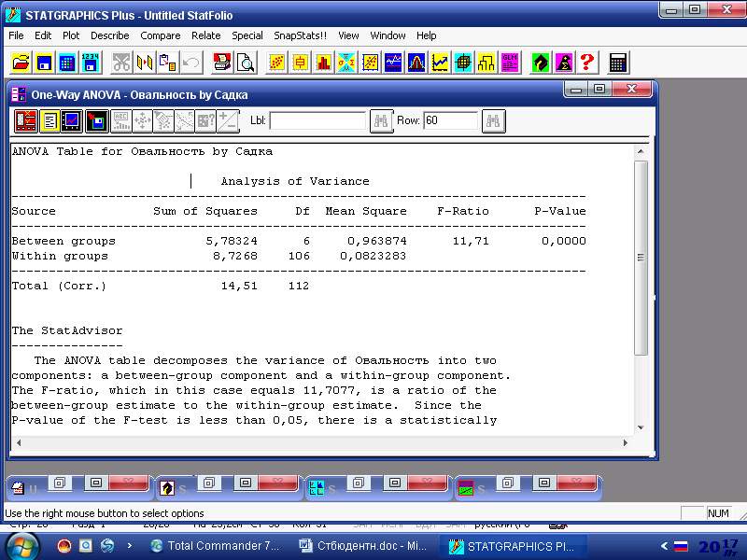Open StatFolio with the yellow folder icon

(21, 63)
